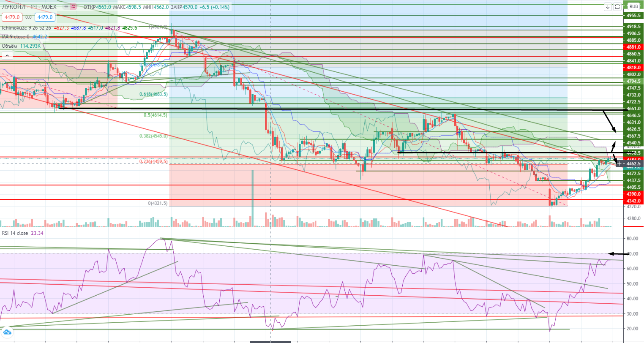Click the 1Ч timeframe in chart title
644x343 pixels.
(35, 7)
